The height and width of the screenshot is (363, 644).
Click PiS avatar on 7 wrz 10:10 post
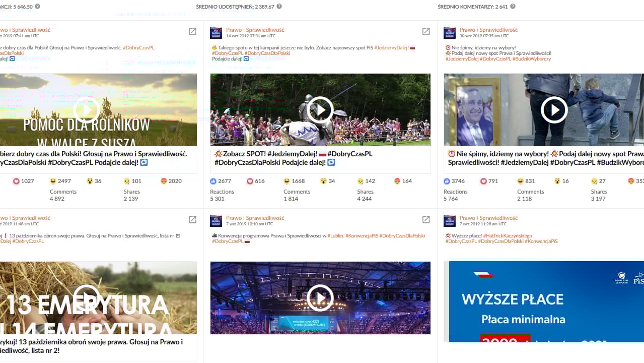(x=216, y=221)
